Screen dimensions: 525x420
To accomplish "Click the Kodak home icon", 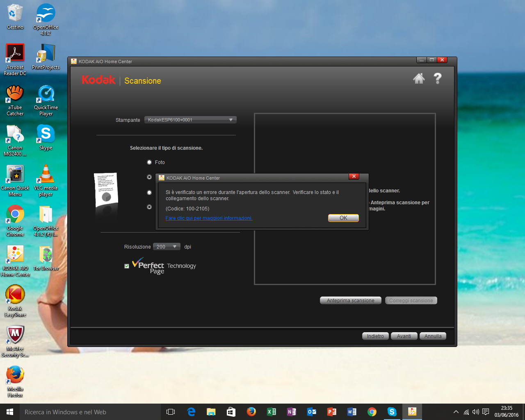I will (419, 78).
